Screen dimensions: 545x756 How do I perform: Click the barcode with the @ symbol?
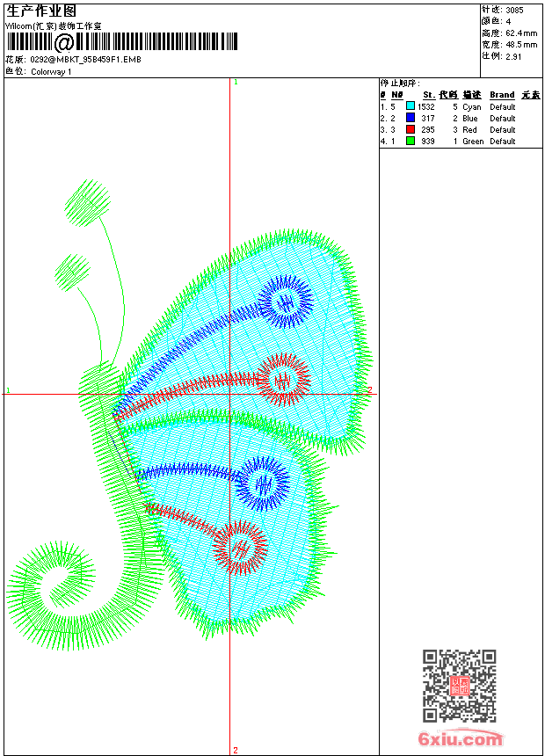click(122, 42)
